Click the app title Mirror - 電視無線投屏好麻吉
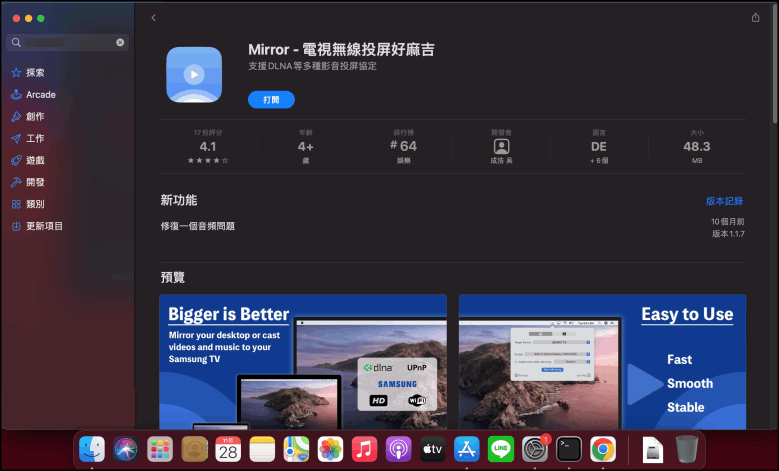 click(341, 50)
